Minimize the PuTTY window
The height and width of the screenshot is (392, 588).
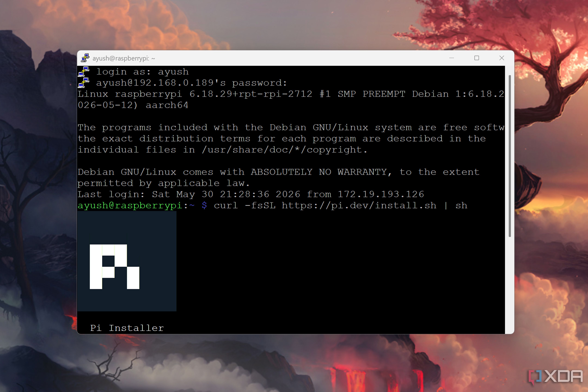[451, 58]
